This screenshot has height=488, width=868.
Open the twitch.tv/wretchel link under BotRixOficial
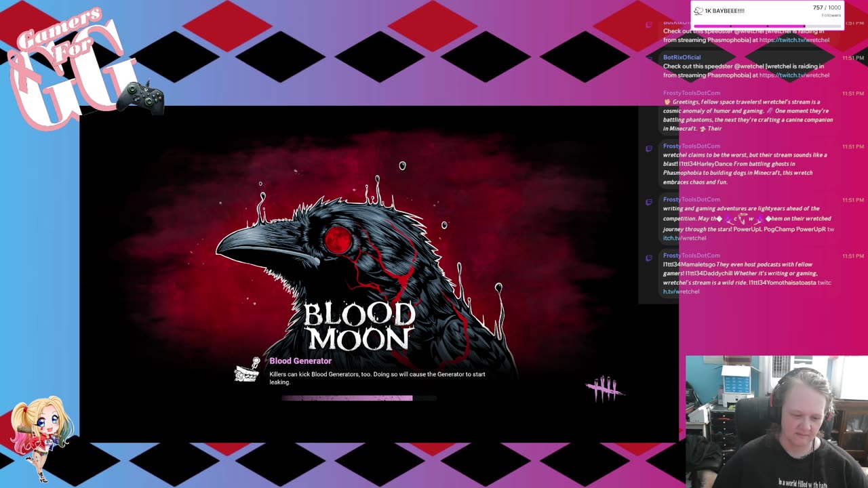coord(794,75)
